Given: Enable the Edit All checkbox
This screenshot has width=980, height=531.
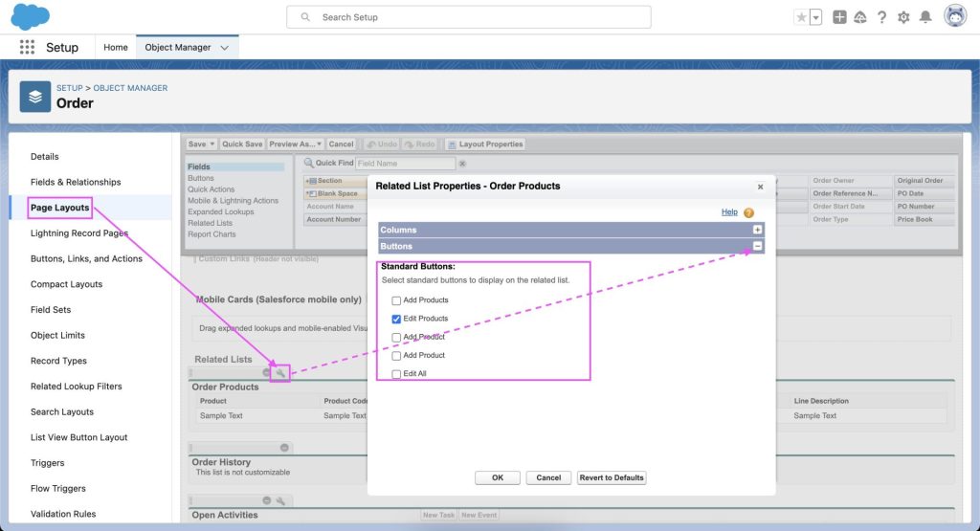Looking at the screenshot, I should tap(396, 374).
